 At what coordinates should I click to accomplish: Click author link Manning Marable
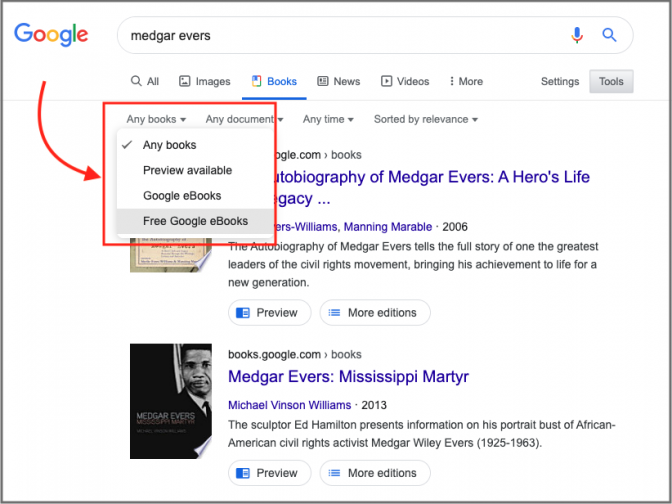point(388,227)
